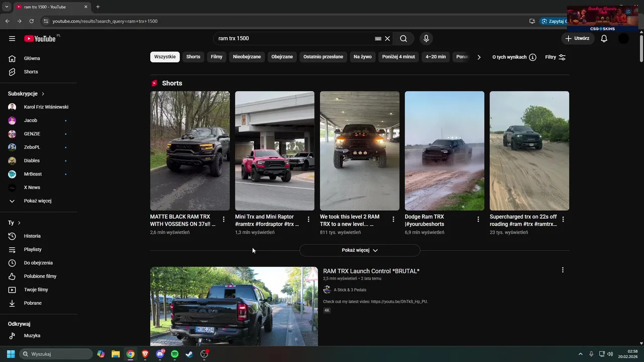Open a new browser tab with plus icon
This screenshot has height=362, width=644.
(98, 7)
